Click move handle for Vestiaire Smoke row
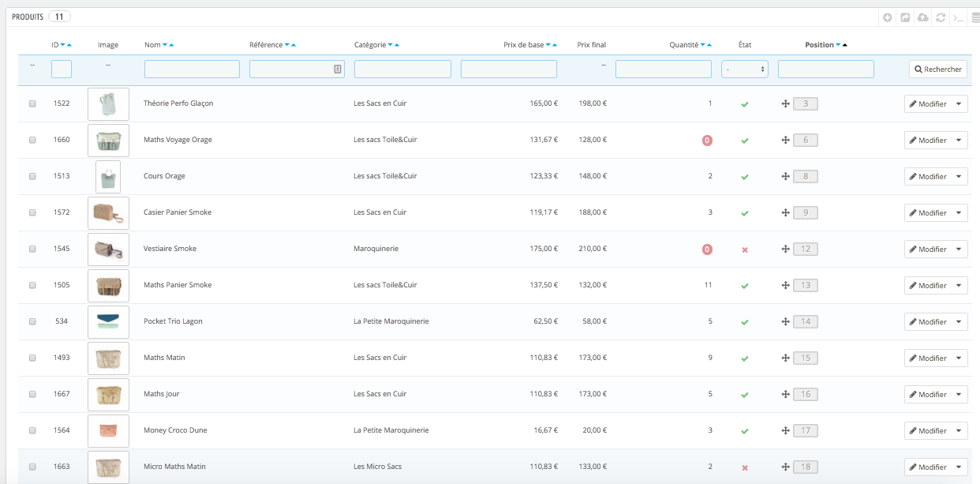Viewport: 980px width, 484px height. [785, 249]
